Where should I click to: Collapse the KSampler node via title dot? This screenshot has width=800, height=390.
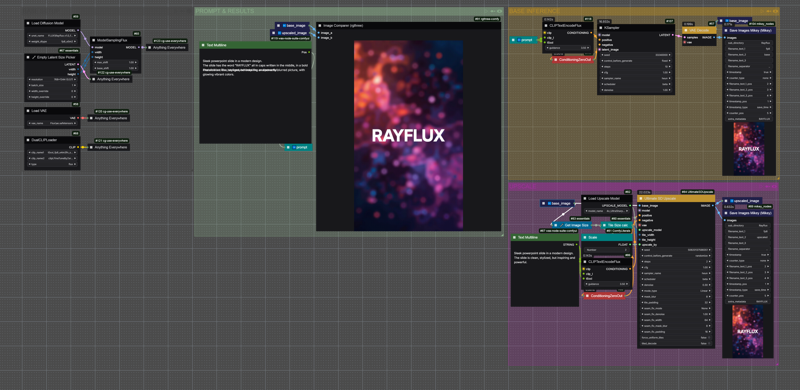coord(601,28)
